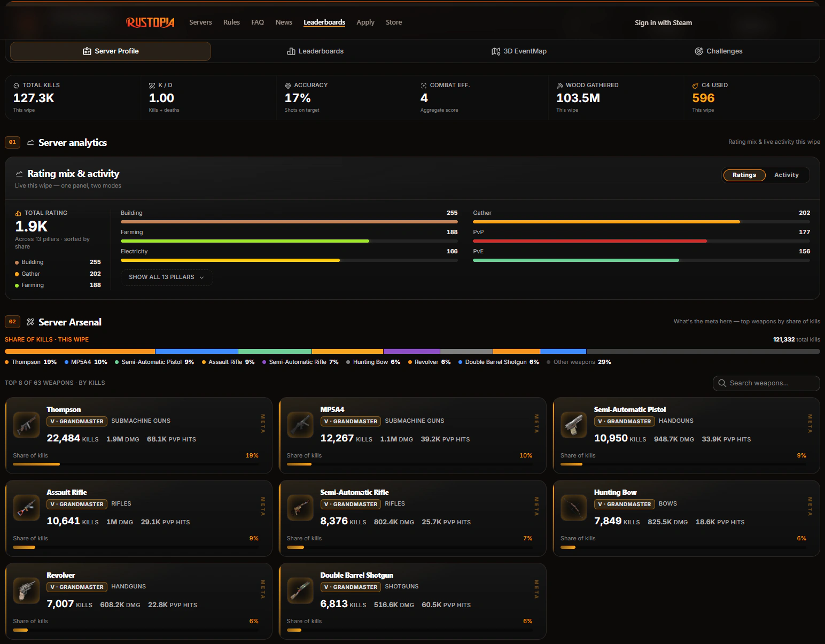Switch panel to Ratings mode
The width and height of the screenshot is (825, 644).
[744, 175]
